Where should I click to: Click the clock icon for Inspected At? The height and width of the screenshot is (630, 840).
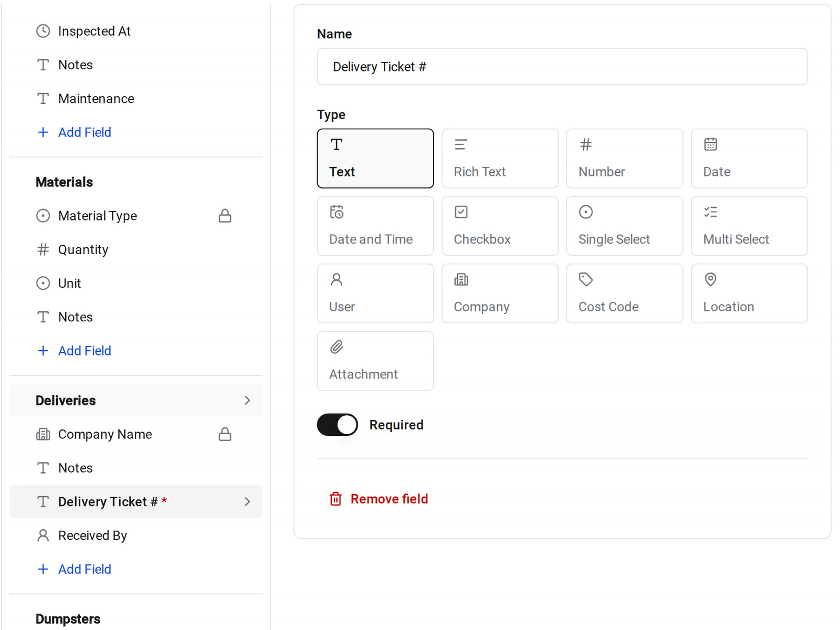pyautogui.click(x=43, y=31)
